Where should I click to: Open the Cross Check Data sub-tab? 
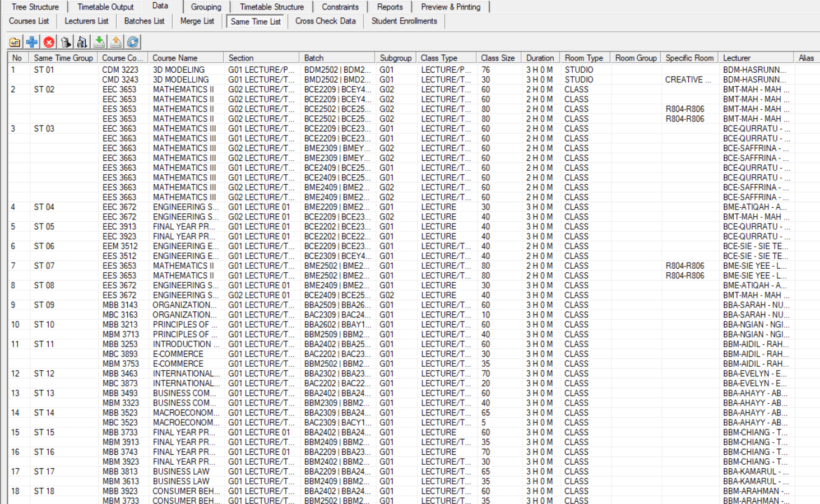click(326, 21)
